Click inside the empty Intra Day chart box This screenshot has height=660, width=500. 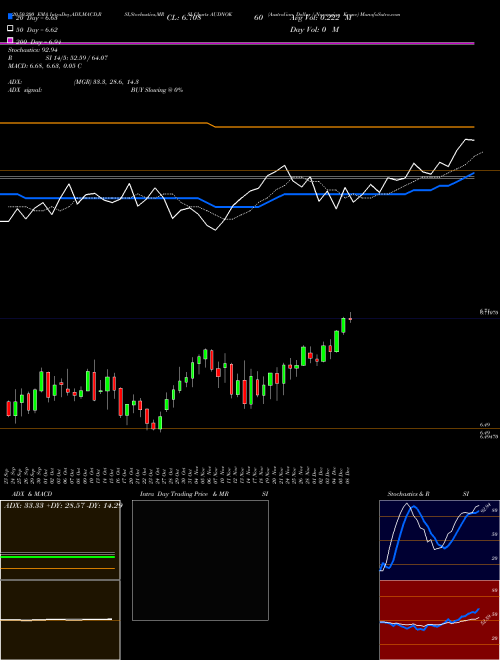click(x=200, y=560)
